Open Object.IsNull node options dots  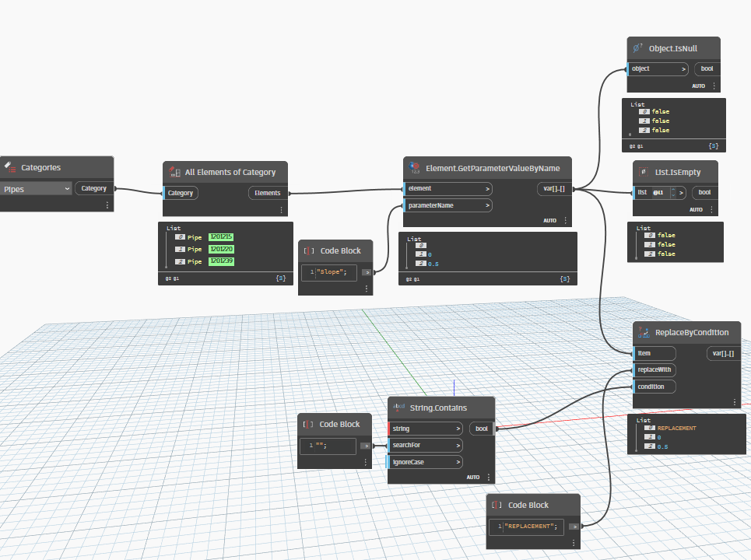714,86
